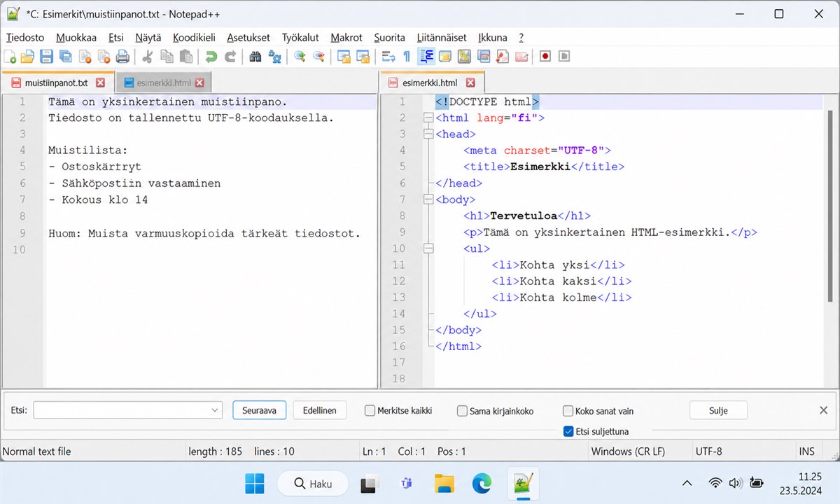Collapse the html fold marker on line 2
The height and width of the screenshot is (504, 840).
pos(428,118)
